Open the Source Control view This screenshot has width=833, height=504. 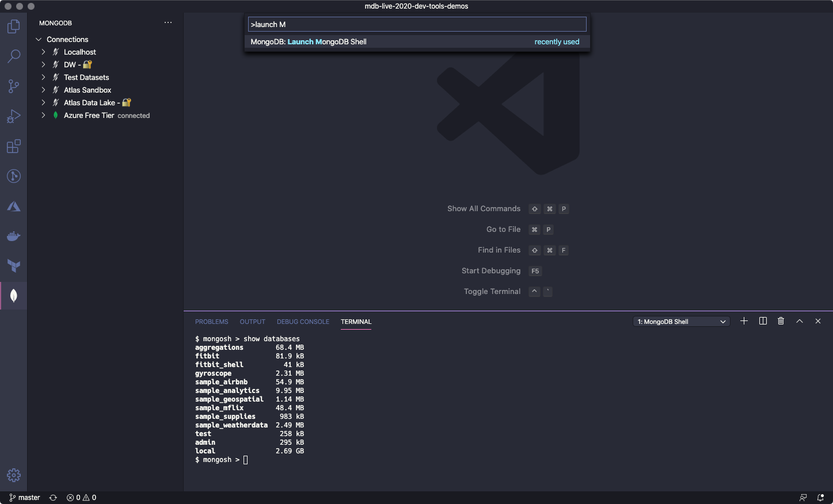point(13,86)
